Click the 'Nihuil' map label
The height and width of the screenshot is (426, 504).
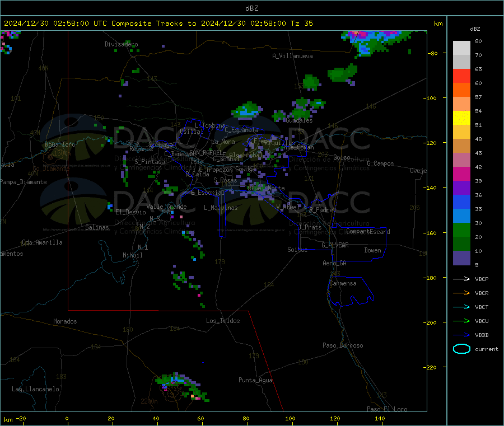point(132,255)
